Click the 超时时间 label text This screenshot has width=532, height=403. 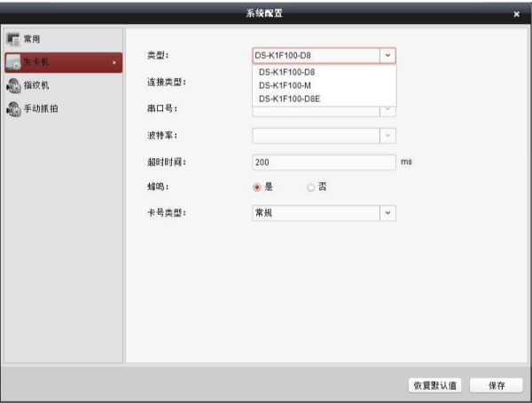tap(167, 162)
